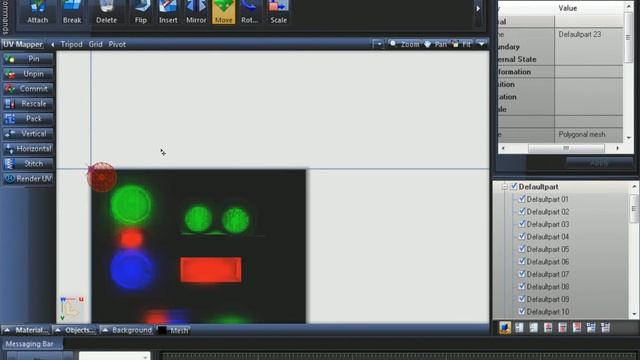The image size is (640, 360).
Task: Click the highlighted blue cube icon below tree
Action: click(x=505, y=327)
